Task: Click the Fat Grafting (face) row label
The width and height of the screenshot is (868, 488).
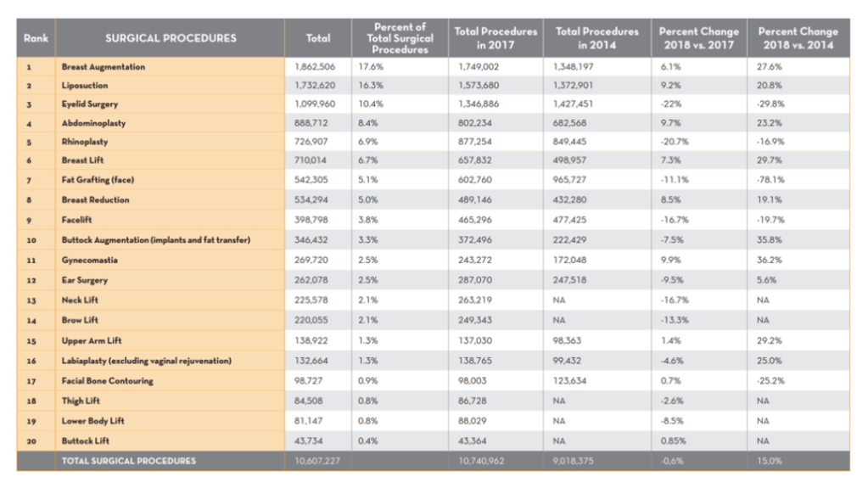Action: click(98, 180)
